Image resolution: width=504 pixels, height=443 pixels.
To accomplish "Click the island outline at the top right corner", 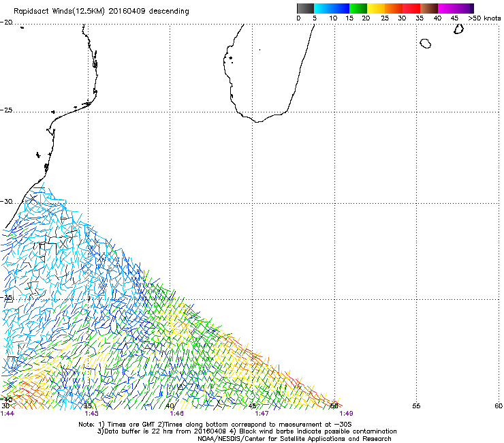I will 458,29.
